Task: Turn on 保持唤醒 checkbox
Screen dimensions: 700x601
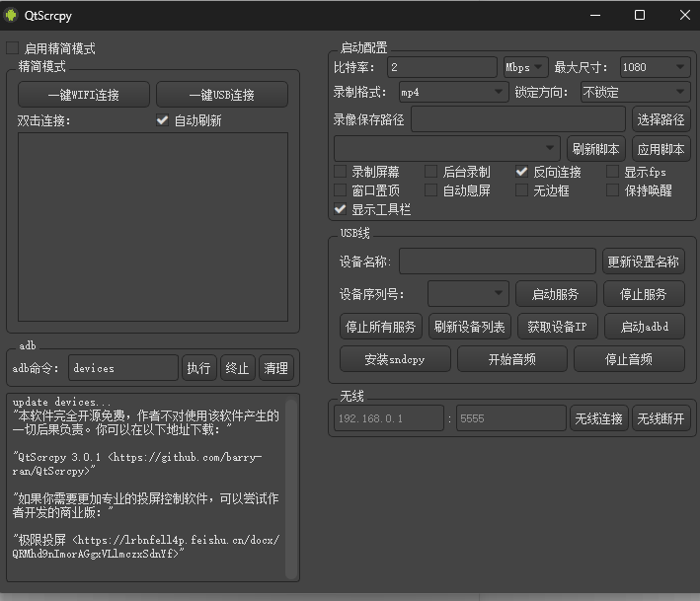Action: coord(612,190)
